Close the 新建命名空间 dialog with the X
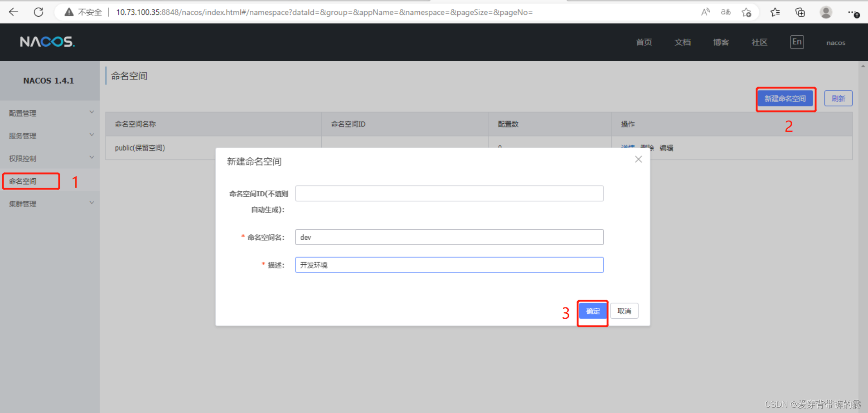The width and height of the screenshot is (868, 413). pyautogui.click(x=638, y=159)
